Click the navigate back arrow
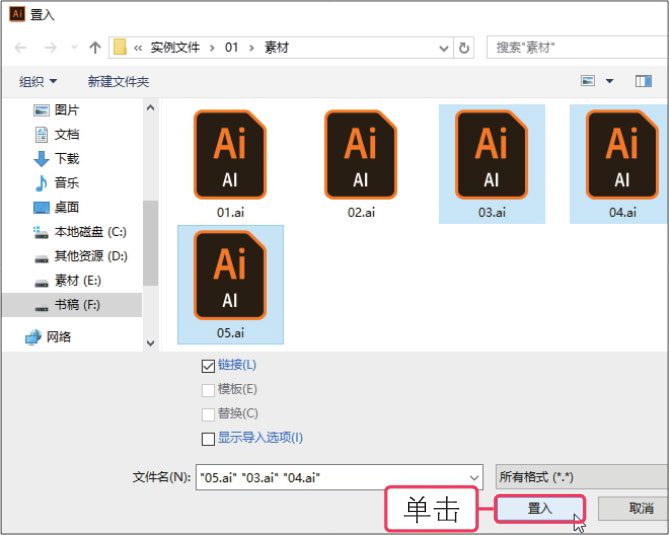Screen dimensions: 669x535 [22, 47]
